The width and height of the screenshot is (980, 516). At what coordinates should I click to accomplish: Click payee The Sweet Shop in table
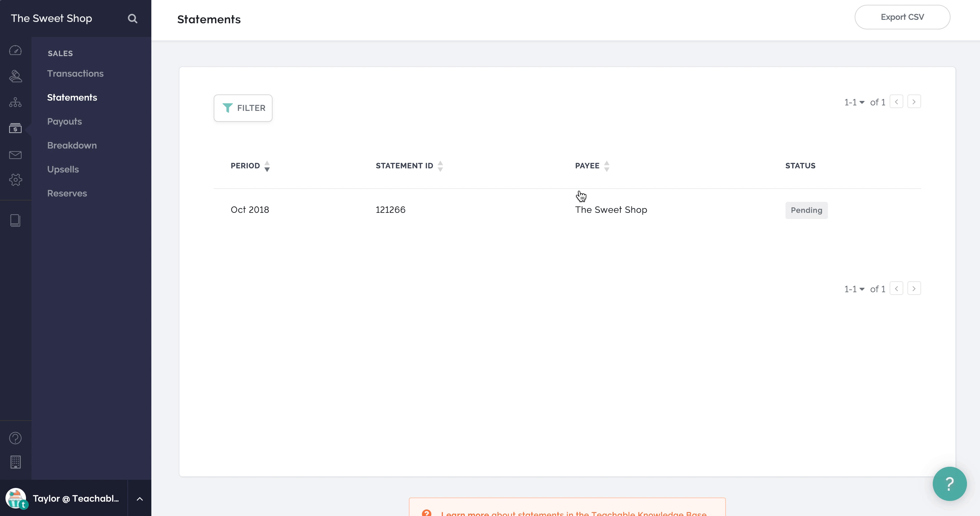point(611,210)
